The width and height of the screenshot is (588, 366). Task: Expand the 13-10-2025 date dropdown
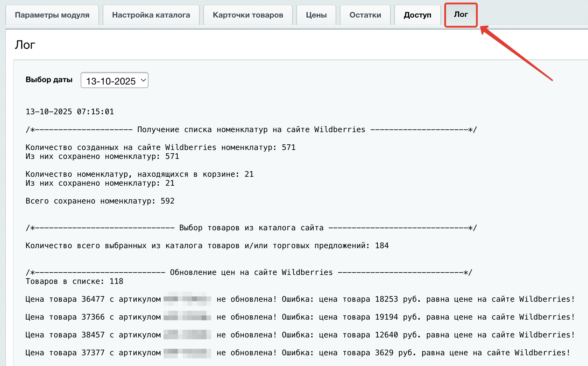[115, 81]
